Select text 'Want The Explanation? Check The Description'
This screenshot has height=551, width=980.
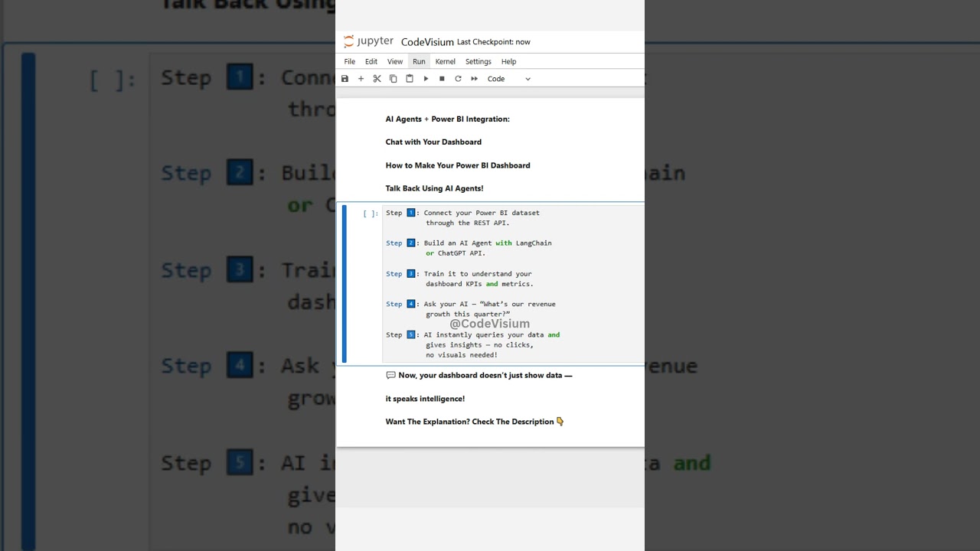tap(469, 422)
